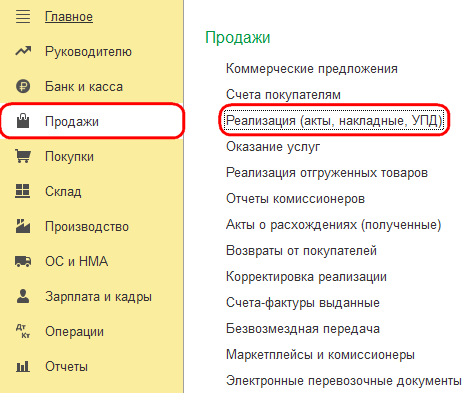The image size is (473, 393).
Task: Open Реализация (акты, накладные, УПД)
Action: point(334,120)
